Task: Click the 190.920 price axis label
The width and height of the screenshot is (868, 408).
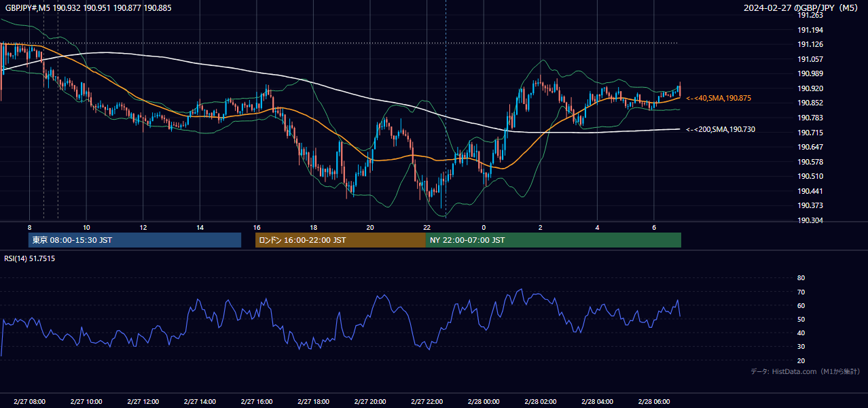Action: [810, 88]
